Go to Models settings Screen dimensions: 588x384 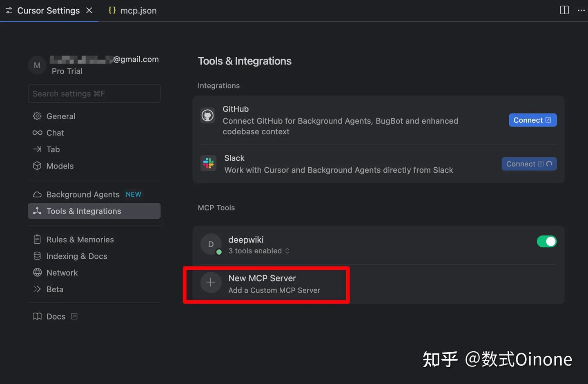pos(60,166)
